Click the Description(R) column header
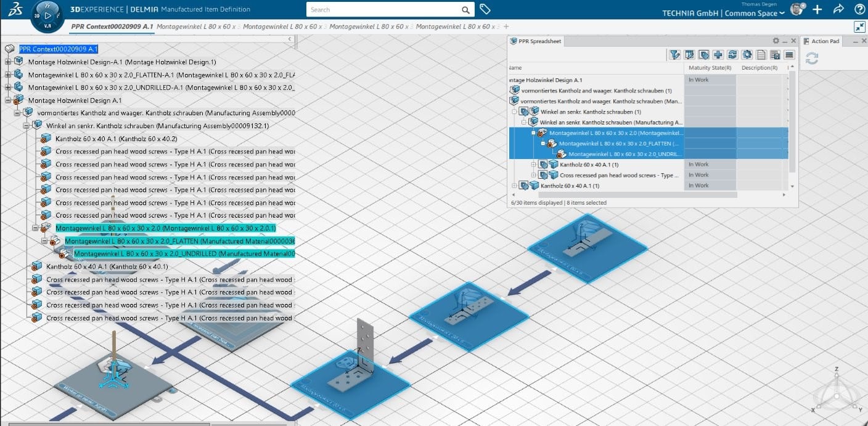The height and width of the screenshot is (426, 868). pyautogui.click(x=760, y=68)
